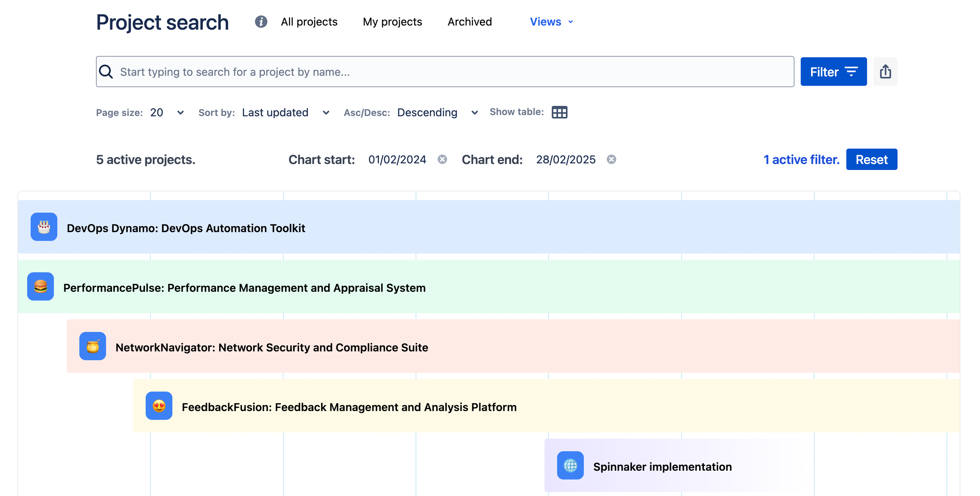This screenshot has height=496, width=980.
Task: Click the info icon beside Project search
Action: click(x=261, y=22)
